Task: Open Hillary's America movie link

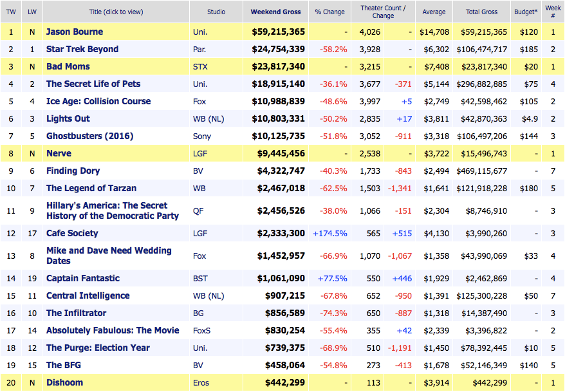Action: [113, 210]
